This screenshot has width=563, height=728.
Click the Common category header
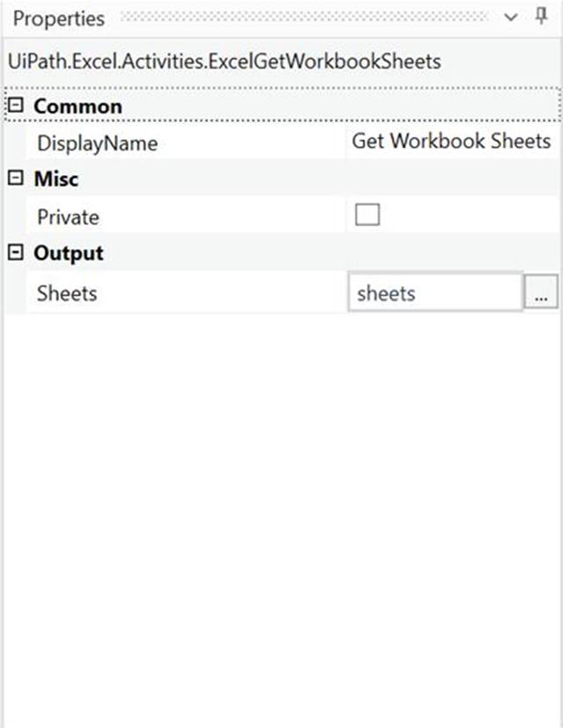click(78, 107)
